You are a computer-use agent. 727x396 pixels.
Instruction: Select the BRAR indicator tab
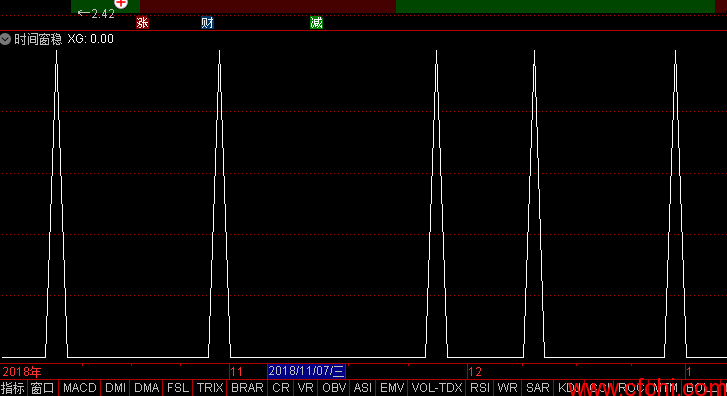[247, 388]
